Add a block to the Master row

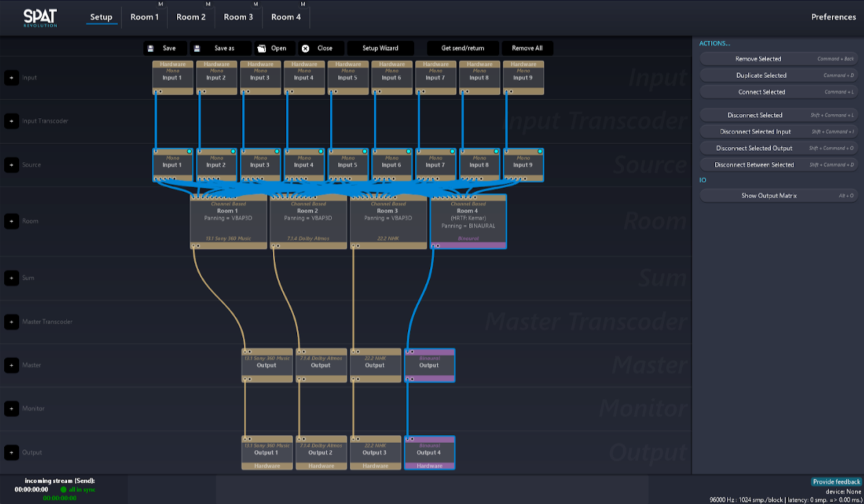[x=12, y=365]
